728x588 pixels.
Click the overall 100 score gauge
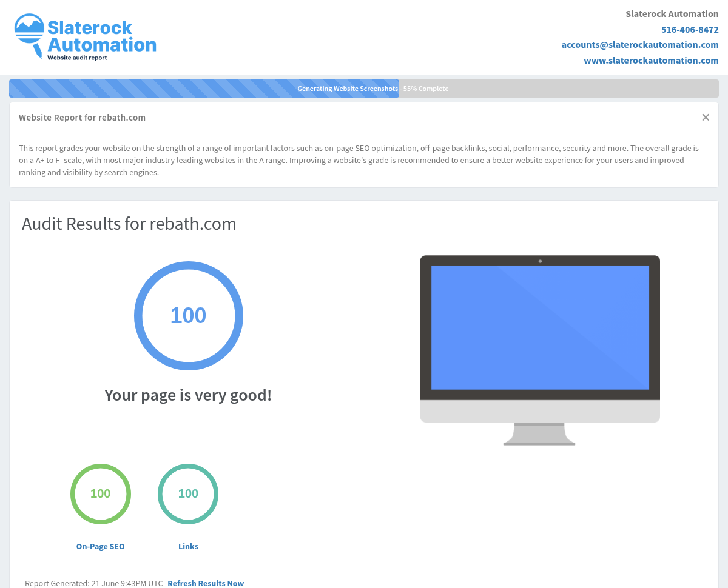click(x=189, y=316)
